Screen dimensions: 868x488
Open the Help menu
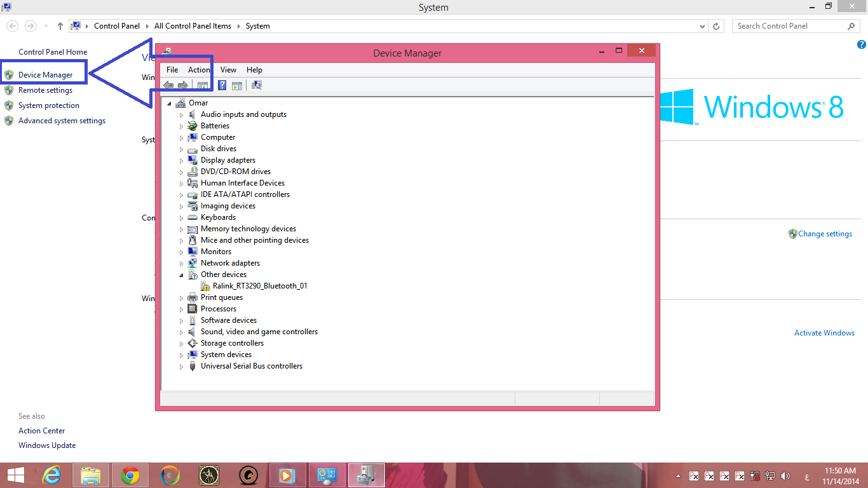coord(254,70)
